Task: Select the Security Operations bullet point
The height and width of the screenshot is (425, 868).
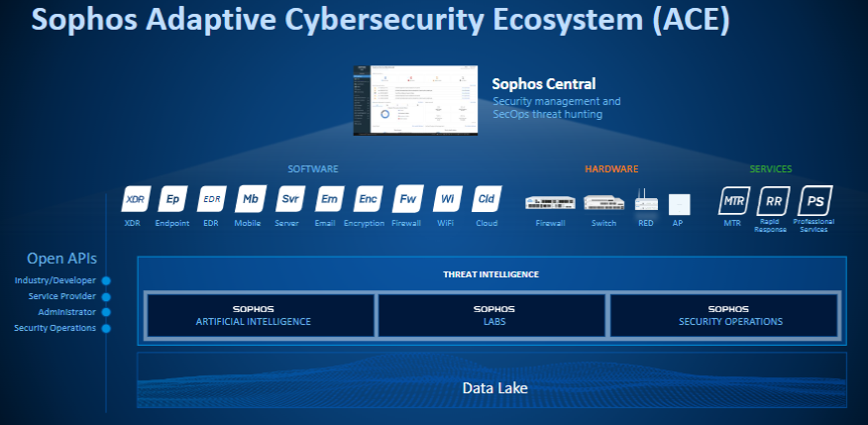Action: click(x=106, y=328)
